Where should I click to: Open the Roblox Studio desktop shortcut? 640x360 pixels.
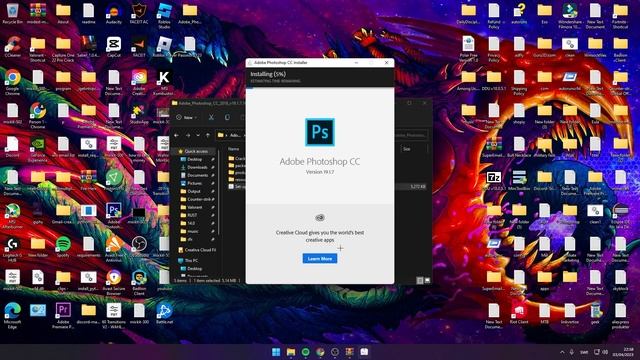[164, 16]
